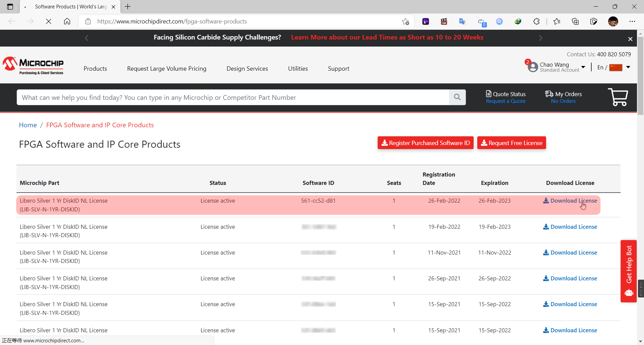Viewport: 644px width, 345px height.
Task: Click the tab actions menu icon
Action: click(x=10, y=6)
